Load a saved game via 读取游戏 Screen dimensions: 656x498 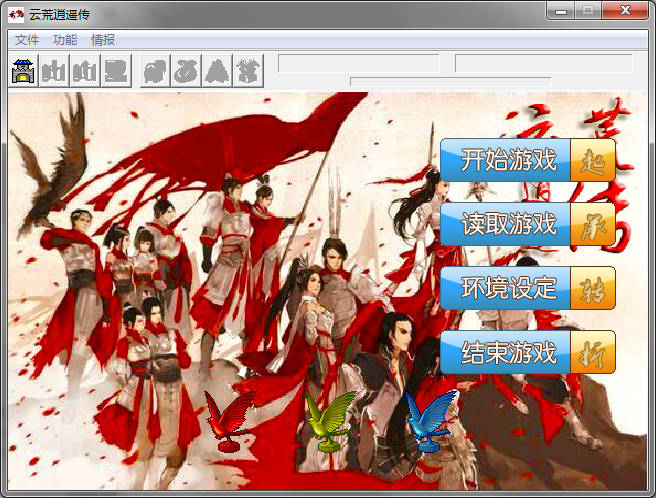point(528,224)
